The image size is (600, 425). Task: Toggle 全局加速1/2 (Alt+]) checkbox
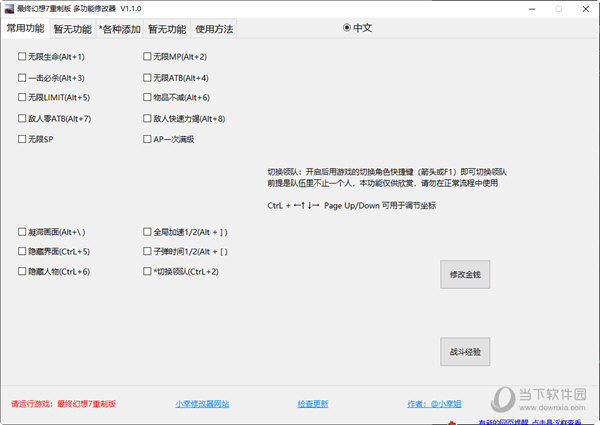pos(147,232)
